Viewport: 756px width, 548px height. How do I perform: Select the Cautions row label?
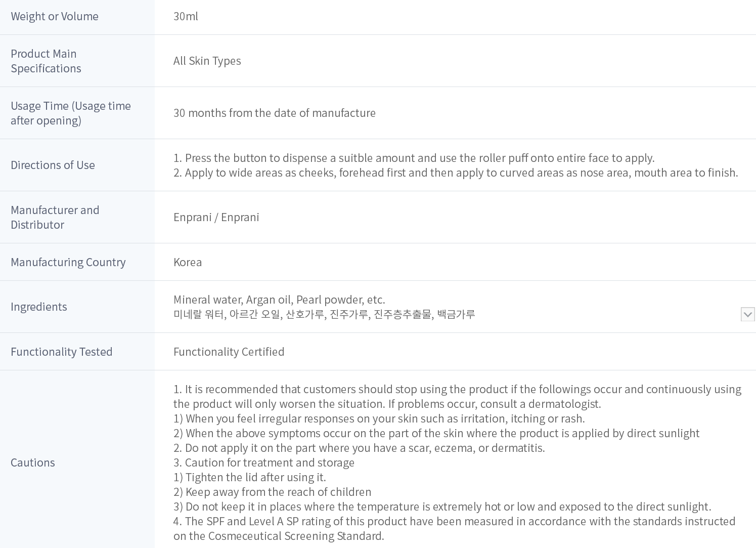tap(33, 462)
